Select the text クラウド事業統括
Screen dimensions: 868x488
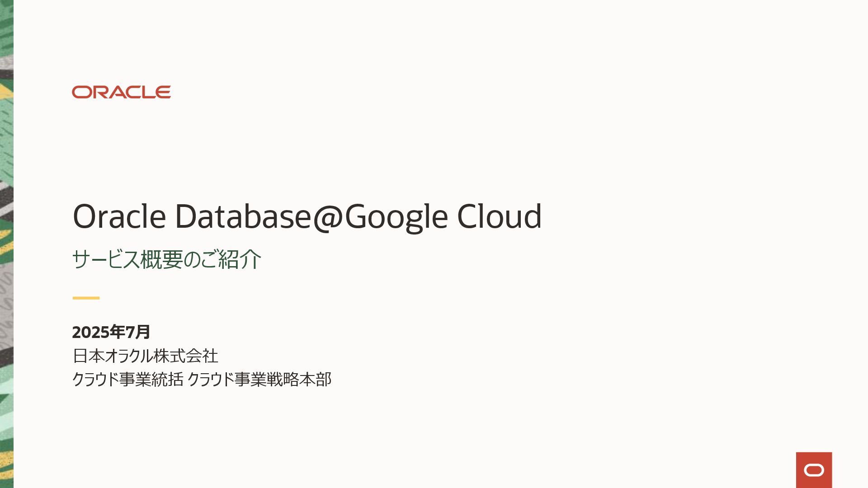coord(128,379)
